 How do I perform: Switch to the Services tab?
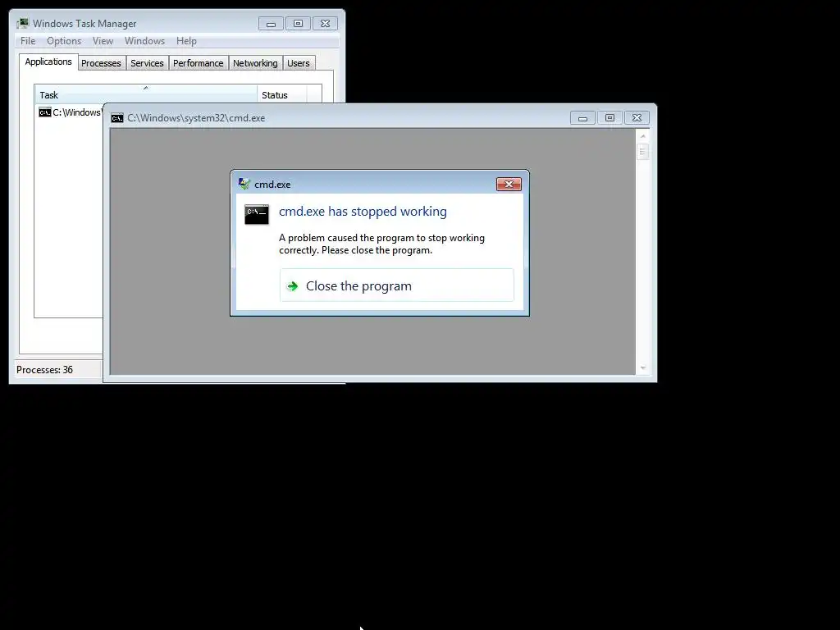coord(148,63)
